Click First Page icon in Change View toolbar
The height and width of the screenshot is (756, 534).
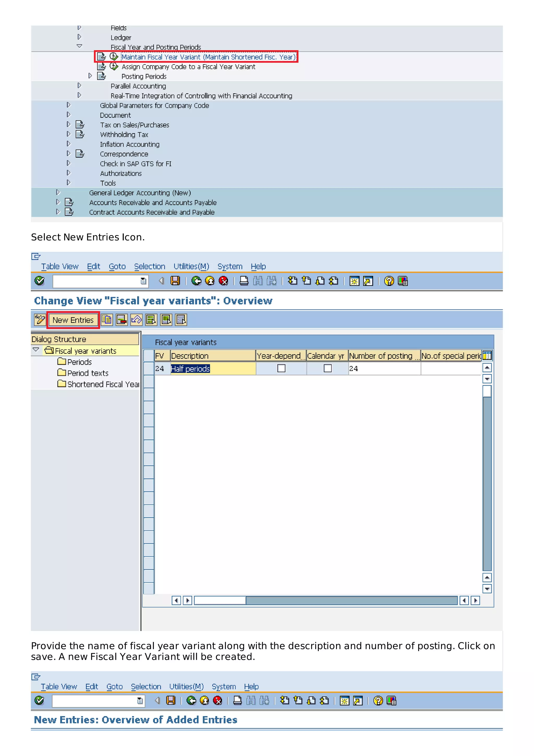point(292,281)
